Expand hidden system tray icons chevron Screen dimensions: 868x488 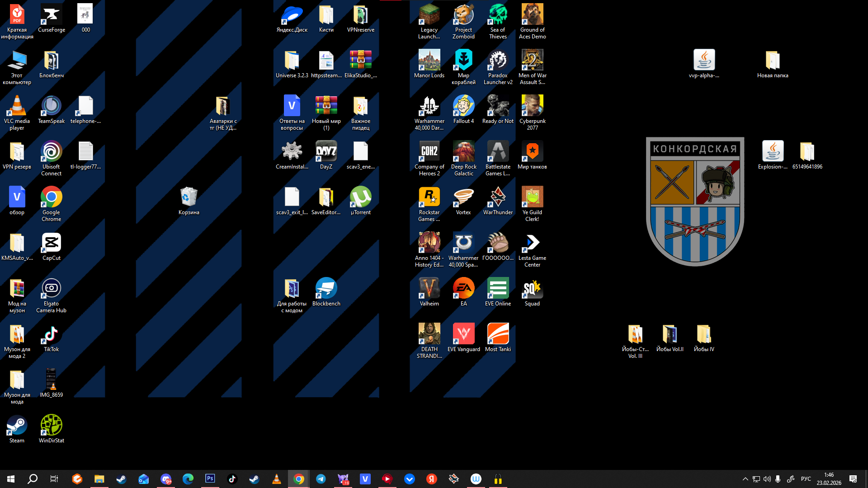pos(745,479)
